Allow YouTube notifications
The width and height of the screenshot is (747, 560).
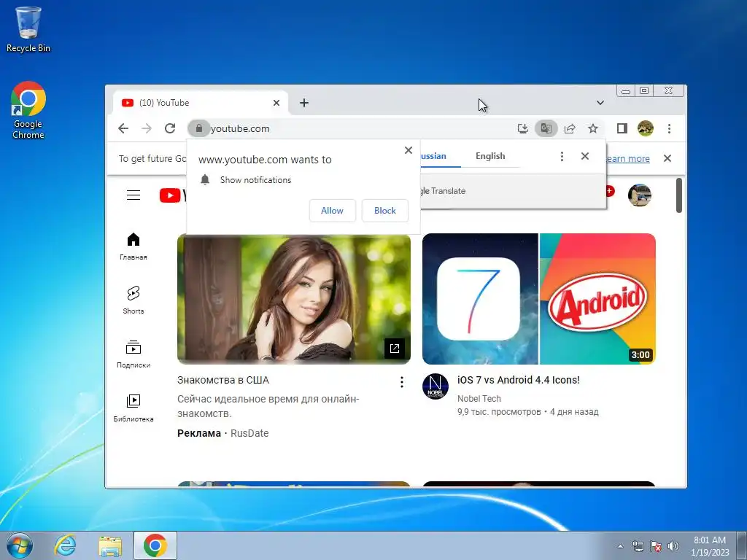(332, 211)
